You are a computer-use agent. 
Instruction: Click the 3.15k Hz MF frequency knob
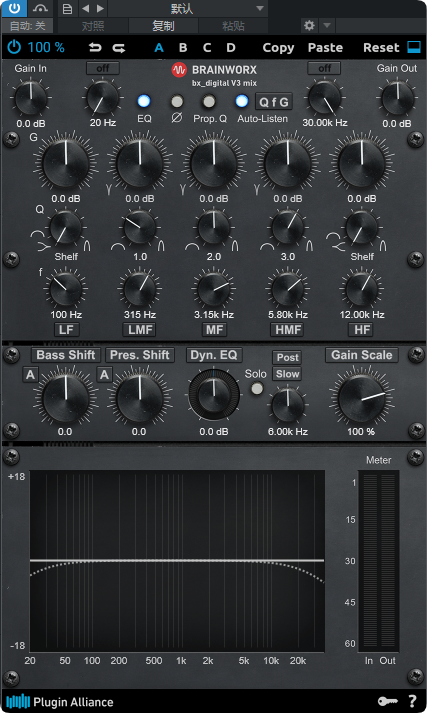214,289
